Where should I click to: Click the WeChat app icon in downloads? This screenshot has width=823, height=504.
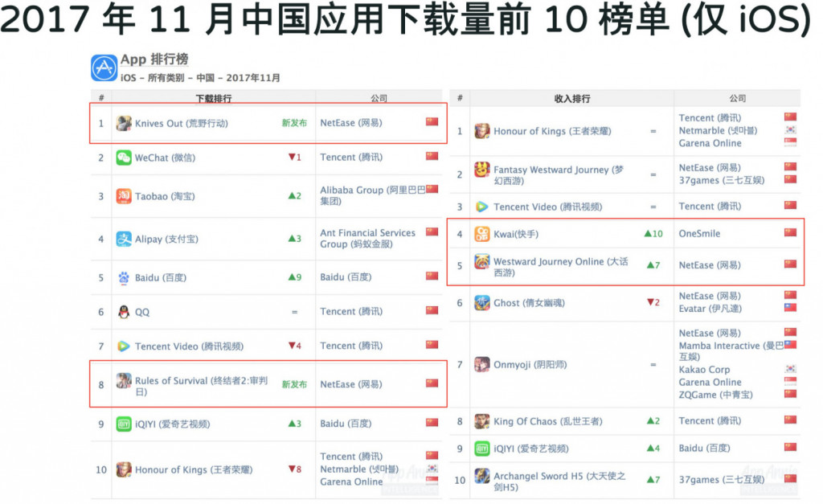124,158
